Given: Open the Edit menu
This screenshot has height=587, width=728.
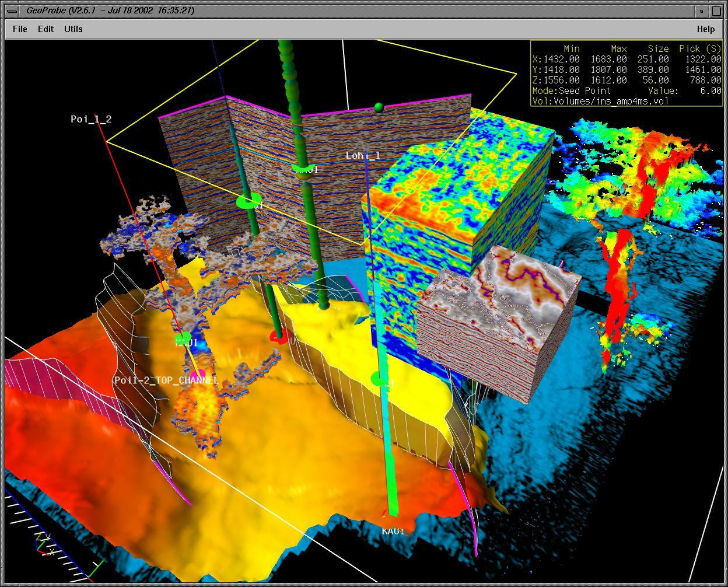Looking at the screenshot, I should tap(45, 29).
